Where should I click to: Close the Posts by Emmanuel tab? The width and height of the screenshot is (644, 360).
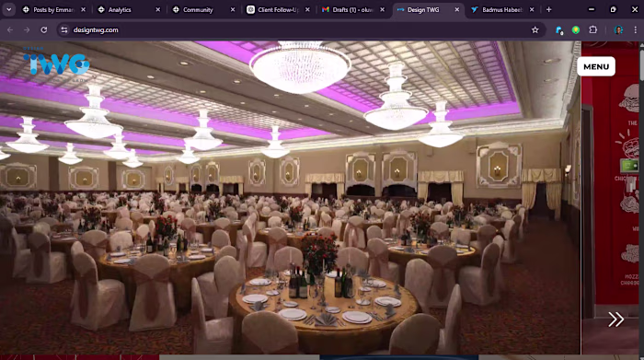tap(83, 9)
